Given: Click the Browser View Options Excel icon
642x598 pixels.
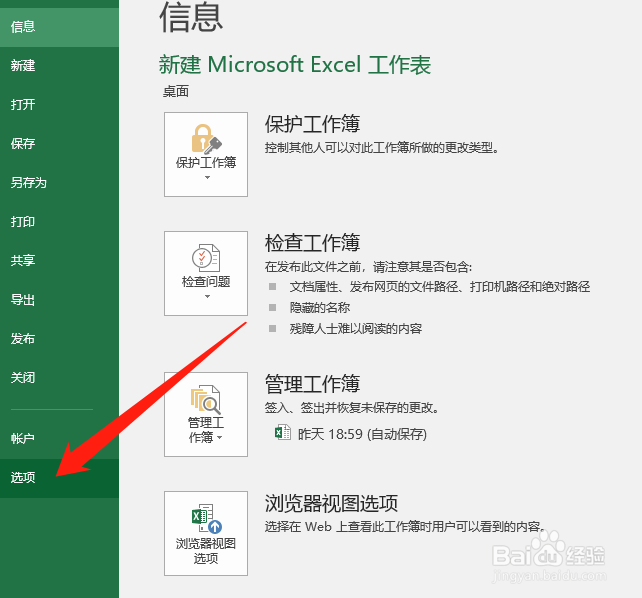Looking at the screenshot, I should [207, 518].
